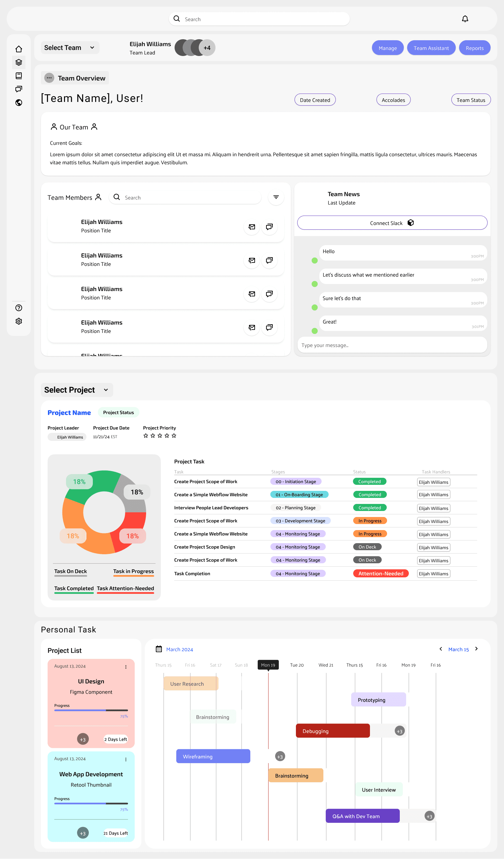
Task: Open the Team Assistant button
Action: 431,48
